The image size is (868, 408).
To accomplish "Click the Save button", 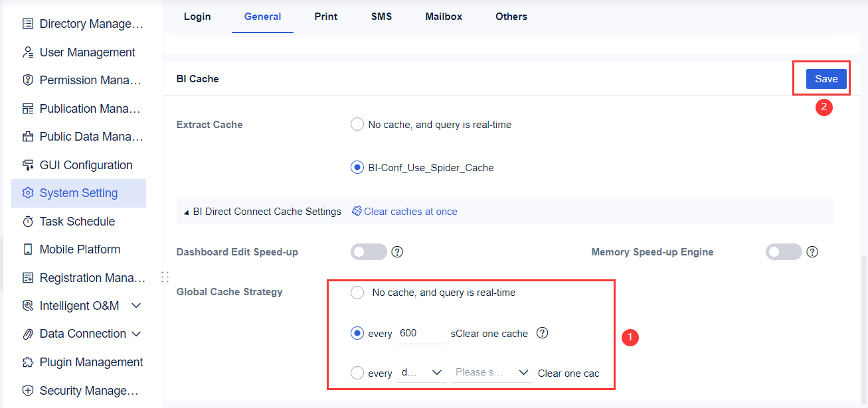I will 826,78.
